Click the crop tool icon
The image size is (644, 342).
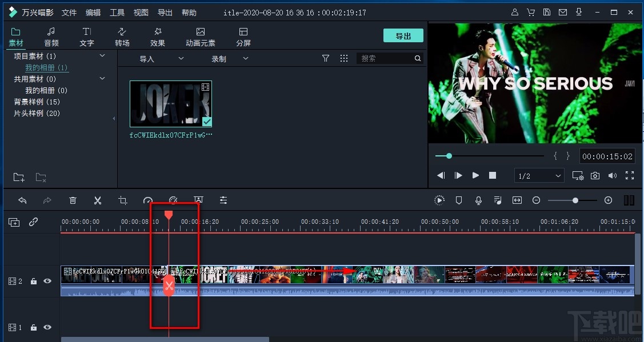[x=123, y=200]
